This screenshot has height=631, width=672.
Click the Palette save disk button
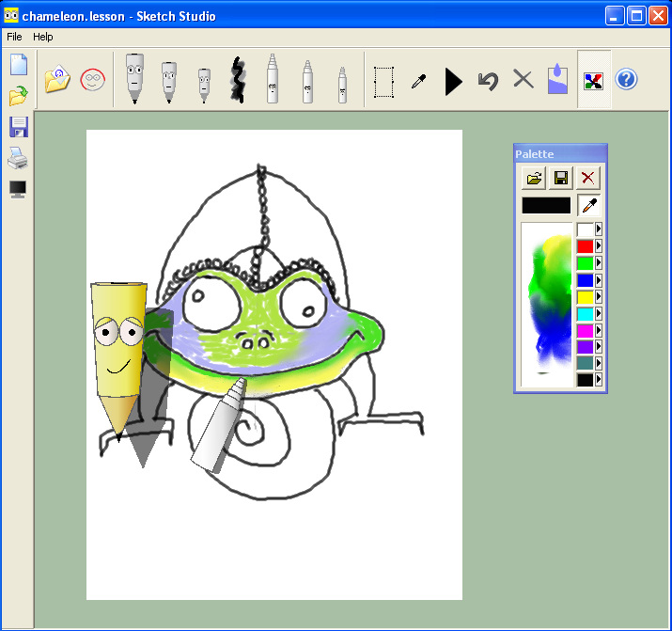(561, 178)
